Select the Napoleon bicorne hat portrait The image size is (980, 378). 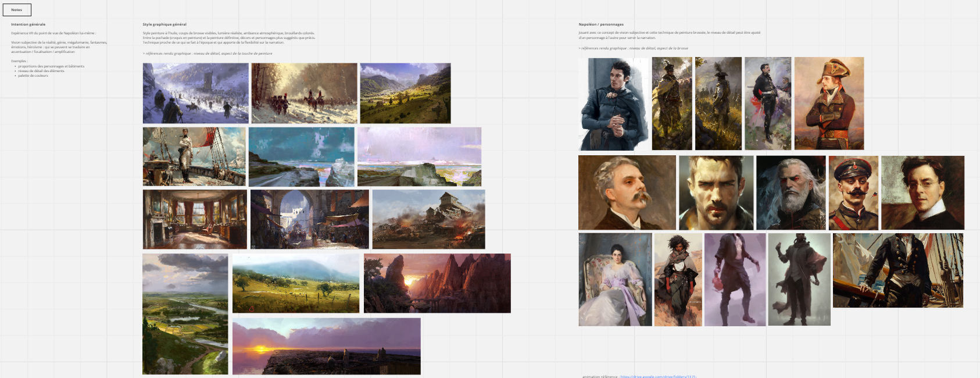(829, 104)
